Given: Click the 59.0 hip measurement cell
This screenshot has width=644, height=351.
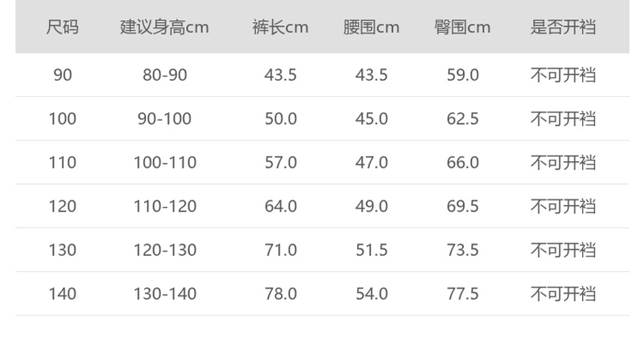Looking at the screenshot, I should 462,75.
